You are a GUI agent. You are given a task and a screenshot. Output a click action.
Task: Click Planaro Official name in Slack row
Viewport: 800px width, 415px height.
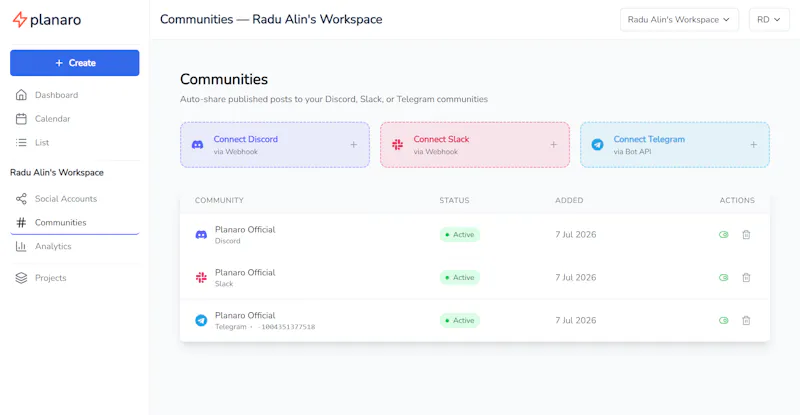click(245, 273)
